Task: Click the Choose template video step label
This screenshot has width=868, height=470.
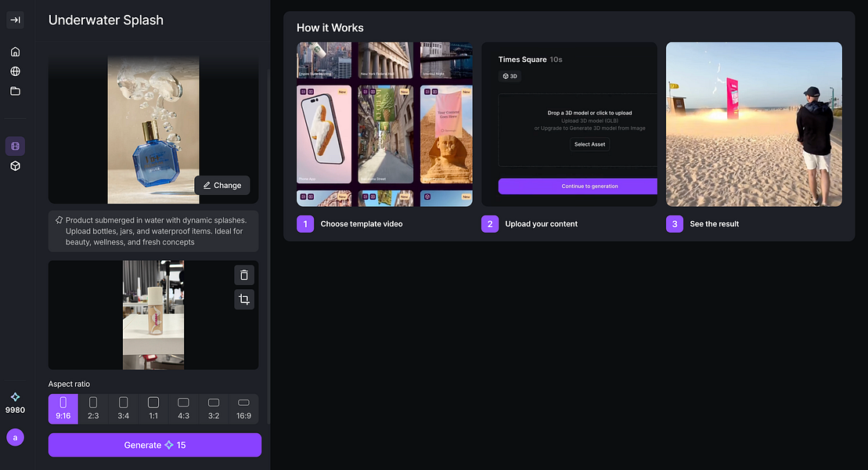Action: click(x=362, y=224)
